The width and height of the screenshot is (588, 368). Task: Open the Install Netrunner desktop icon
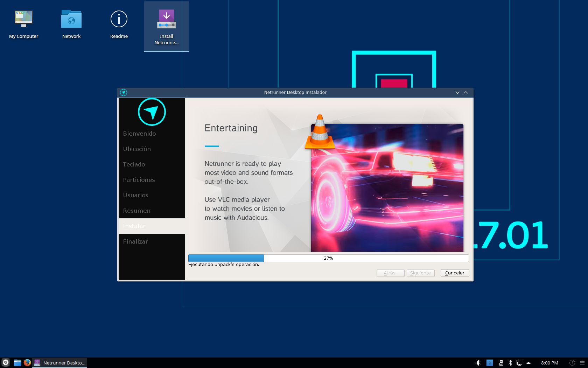[167, 27]
